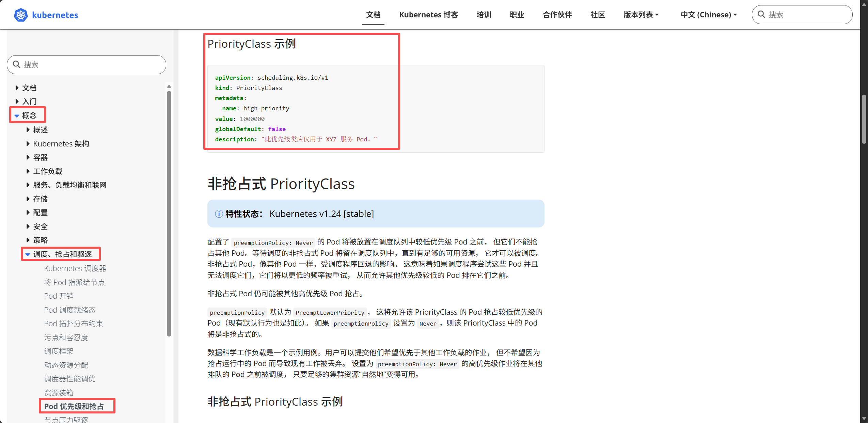Click the sidebar scrollbar thumb

[x=169, y=214]
